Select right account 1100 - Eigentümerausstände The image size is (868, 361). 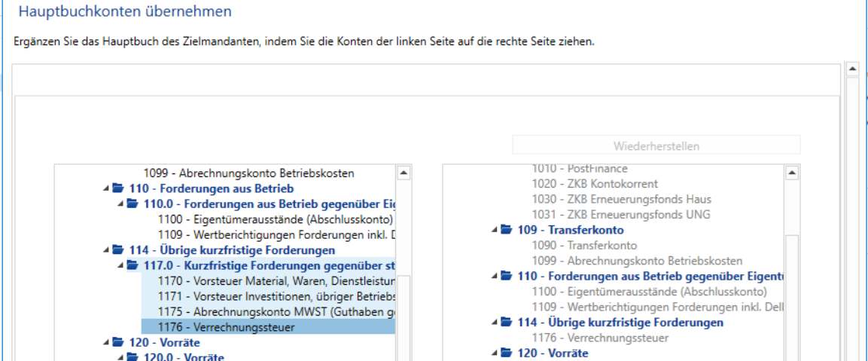click(x=650, y=292)
